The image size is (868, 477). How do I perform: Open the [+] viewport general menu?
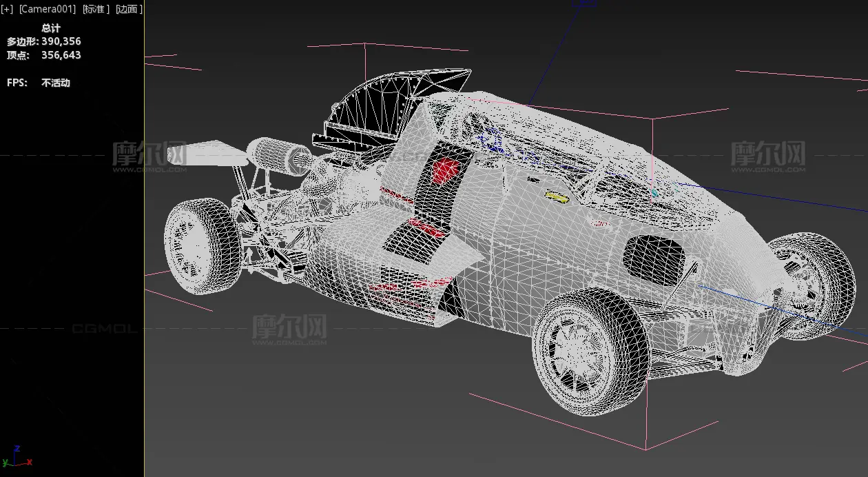7,9
